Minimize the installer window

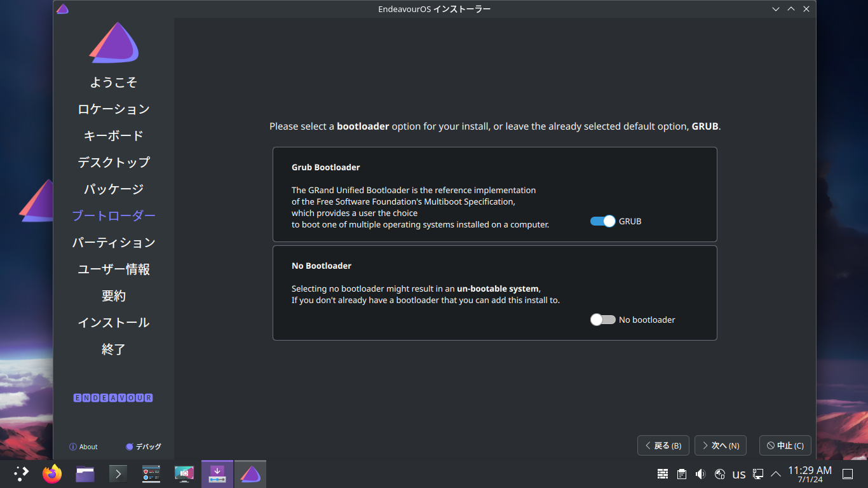[776, 9]
